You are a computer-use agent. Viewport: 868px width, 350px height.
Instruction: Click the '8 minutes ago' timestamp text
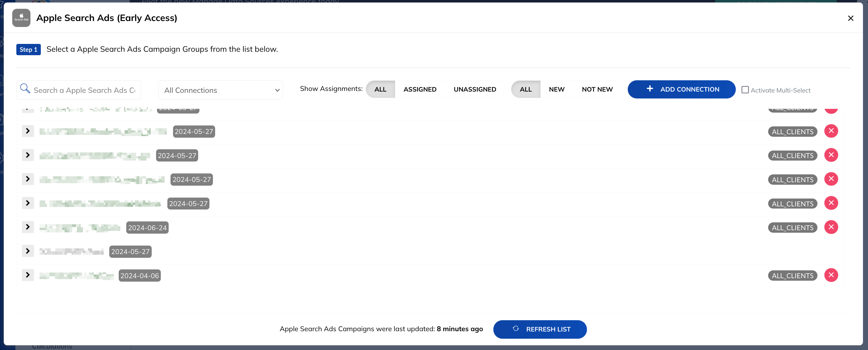pyautogui.click(x=460, y=329)
